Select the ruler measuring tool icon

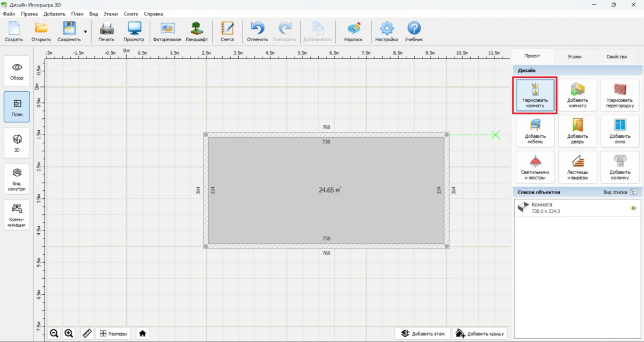click(87, 333)
